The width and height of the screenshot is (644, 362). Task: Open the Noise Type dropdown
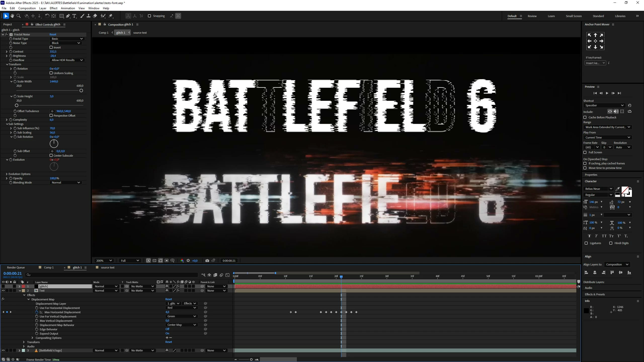(x=66, y=43)
